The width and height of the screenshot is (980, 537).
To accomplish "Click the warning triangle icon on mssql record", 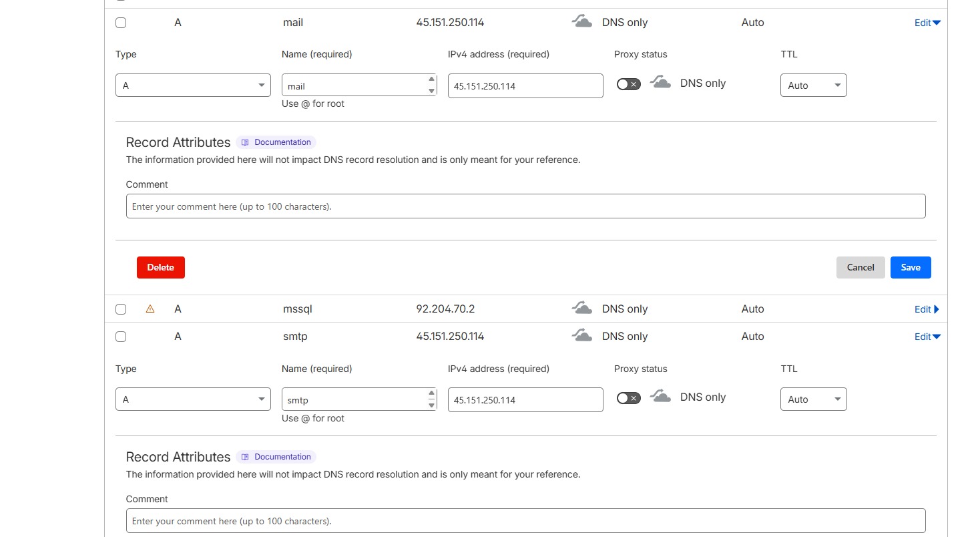I will point(150,309).
